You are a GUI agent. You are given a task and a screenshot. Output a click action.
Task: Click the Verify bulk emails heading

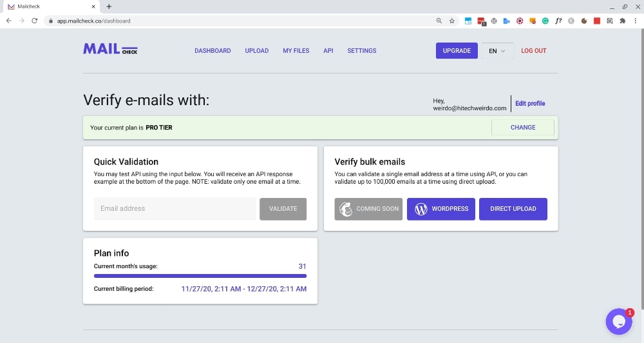tap(370, 162)
